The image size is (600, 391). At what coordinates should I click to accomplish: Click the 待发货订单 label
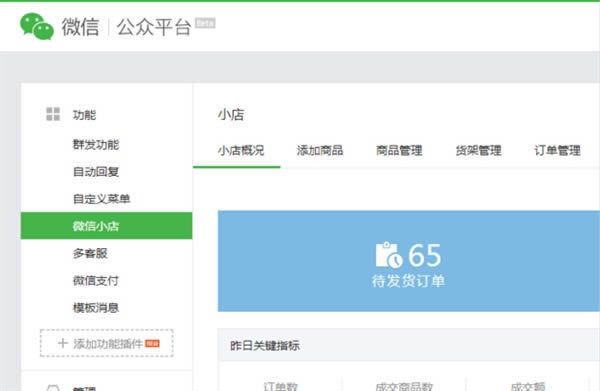click(408, 281)
